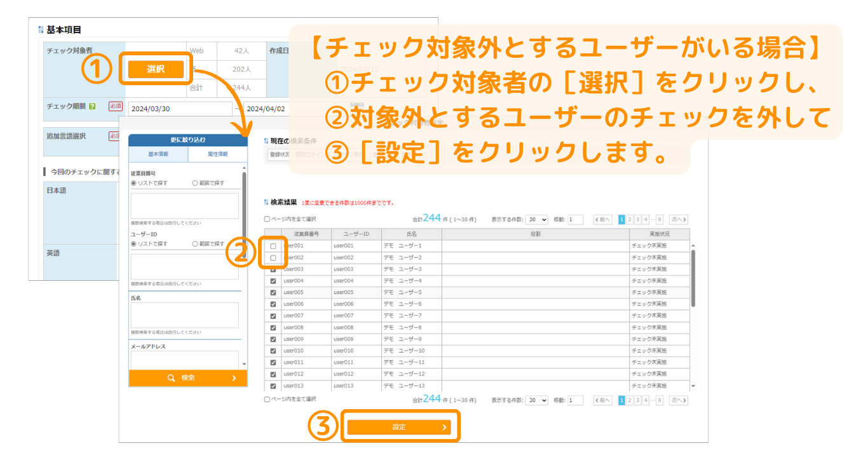868x460 pixels.
Task: Click the results table vertical scrollbar
Action: coord(693,280)
